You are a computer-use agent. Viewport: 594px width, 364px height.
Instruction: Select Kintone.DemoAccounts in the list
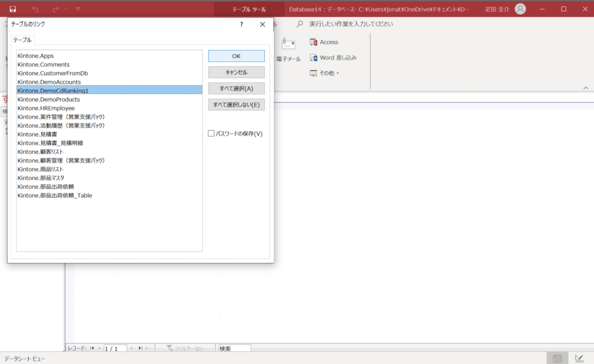pyautogui.click(x=109, y=82)
